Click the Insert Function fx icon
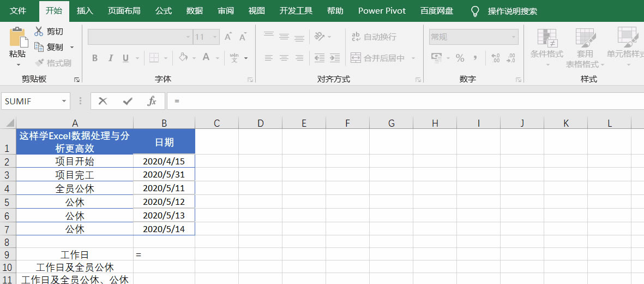The height and width of the screenshot is (284, 644). click(x=152, y=101)
